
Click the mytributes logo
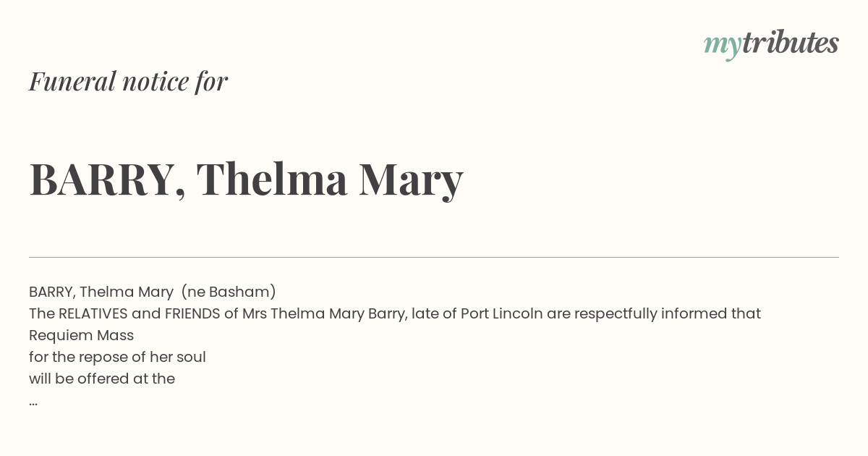[770, 43]
